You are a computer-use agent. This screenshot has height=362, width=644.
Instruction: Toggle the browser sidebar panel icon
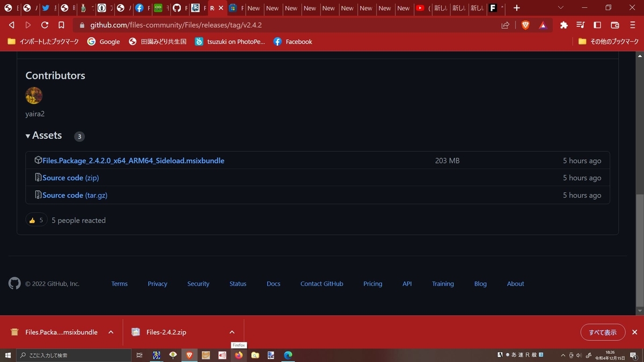[x=597, y=25]
